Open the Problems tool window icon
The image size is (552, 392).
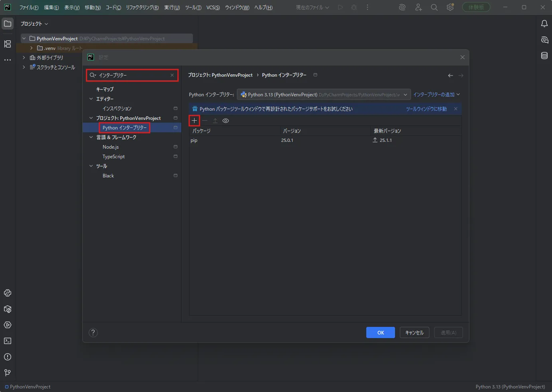click(8, 357)
